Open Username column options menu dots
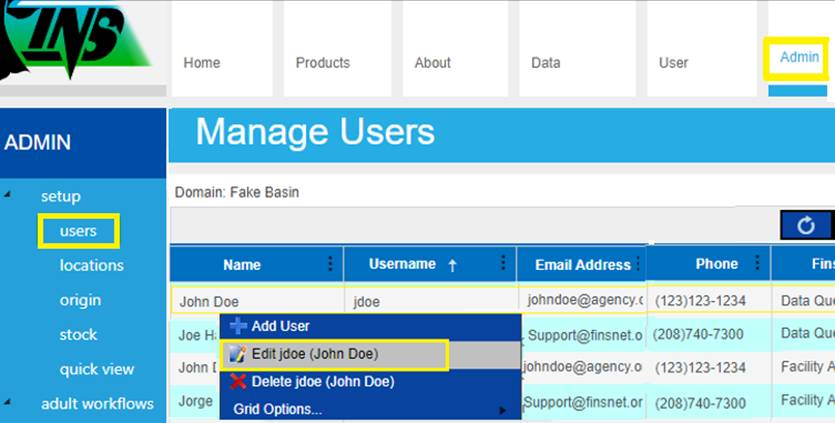Viewport: 835px width, 423px height. (x=503, y=264)
